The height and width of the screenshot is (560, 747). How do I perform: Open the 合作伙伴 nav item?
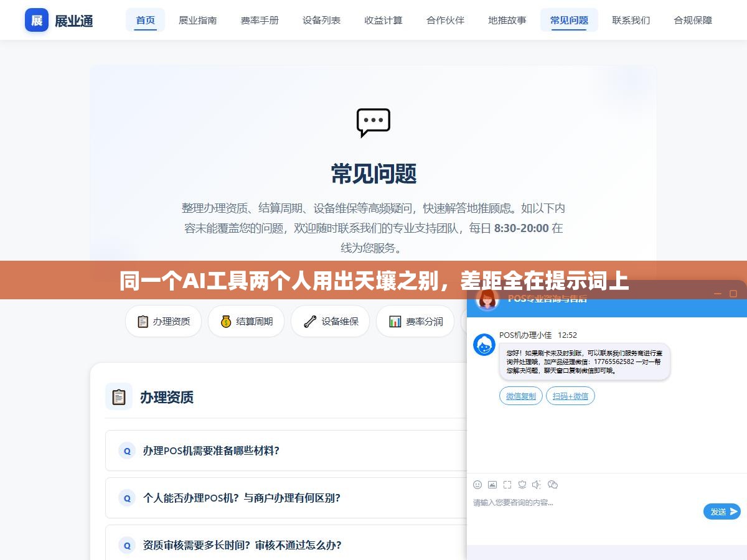point(446,20)
